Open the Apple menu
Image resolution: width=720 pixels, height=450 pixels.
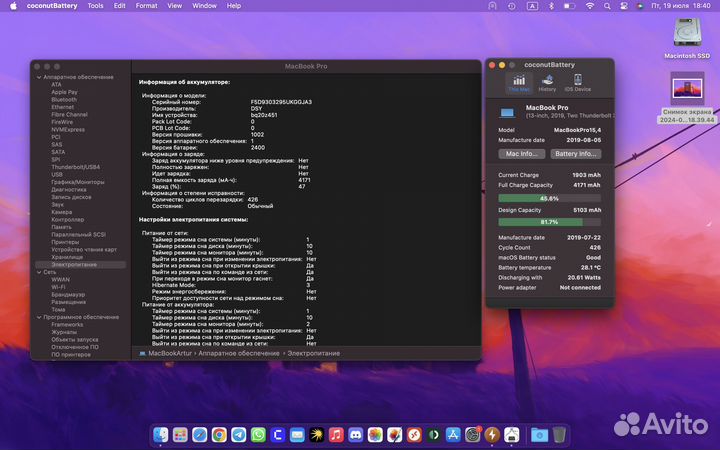[x=13, y=6]
